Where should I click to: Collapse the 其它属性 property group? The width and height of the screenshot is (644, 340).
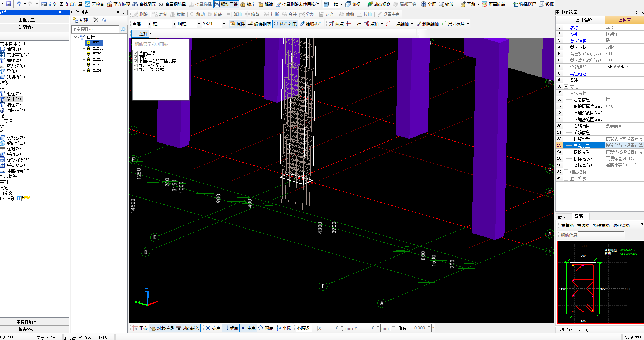point(566,93)
